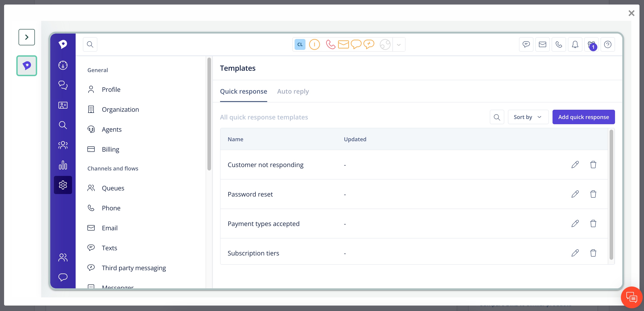Open the gift icon with badge
This screenshot has width=644, height=311.
(591, 44)
